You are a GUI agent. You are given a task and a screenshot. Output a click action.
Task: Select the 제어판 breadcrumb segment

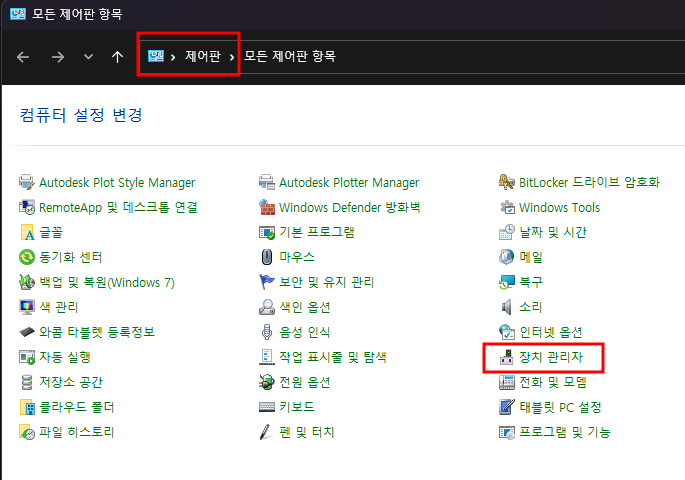(203, 56)
